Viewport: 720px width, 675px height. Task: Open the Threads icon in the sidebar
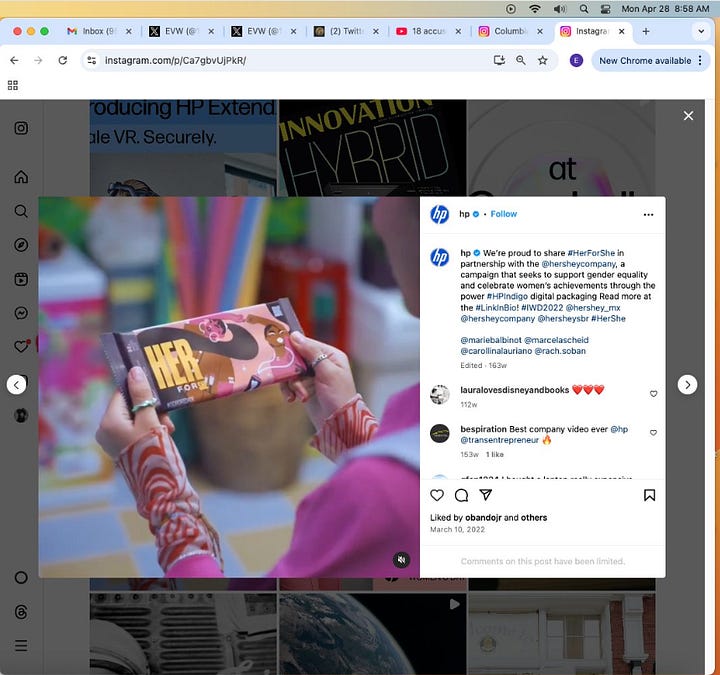pos(21,612)
